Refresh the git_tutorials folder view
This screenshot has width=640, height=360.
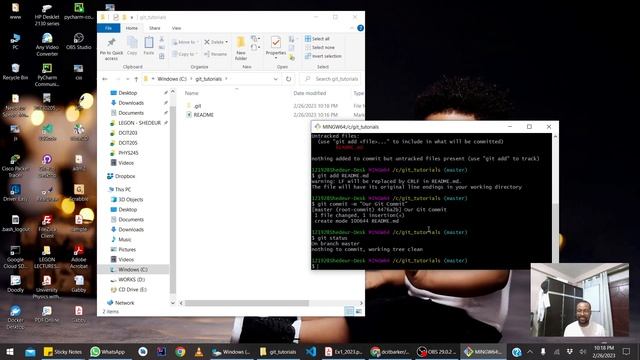tap(289, 79)
